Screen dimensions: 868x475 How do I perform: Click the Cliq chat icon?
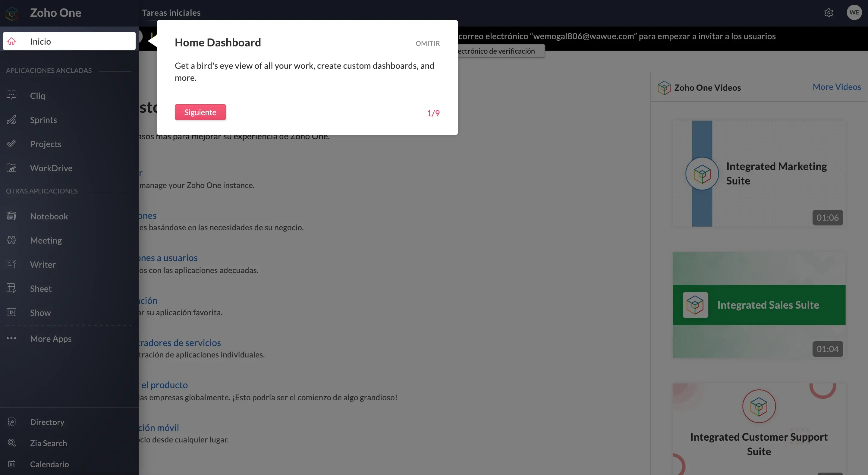(x=11, y=95)
